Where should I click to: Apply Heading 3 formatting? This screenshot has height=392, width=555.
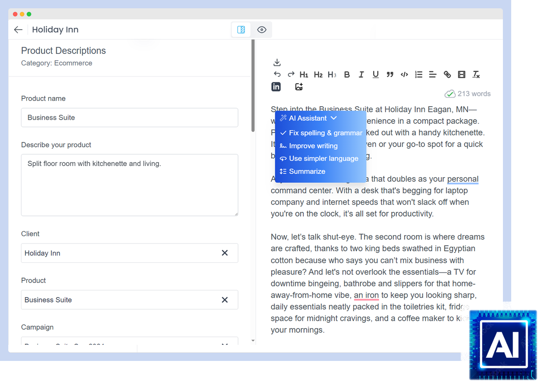pos(332,75)
